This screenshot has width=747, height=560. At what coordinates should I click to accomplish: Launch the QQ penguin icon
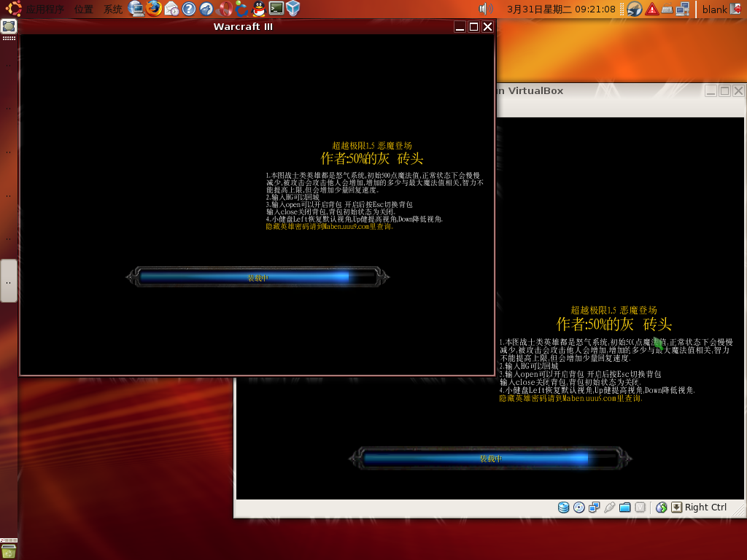(x=259, y=9)
